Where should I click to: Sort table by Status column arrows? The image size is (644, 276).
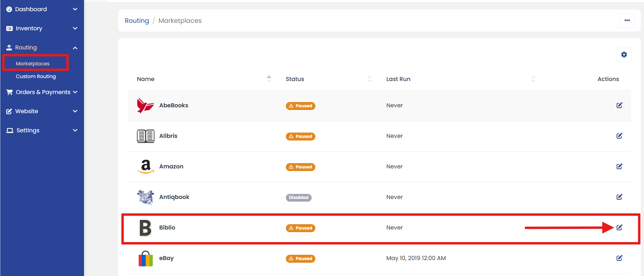pyautogui.click(x=370, y=79)
